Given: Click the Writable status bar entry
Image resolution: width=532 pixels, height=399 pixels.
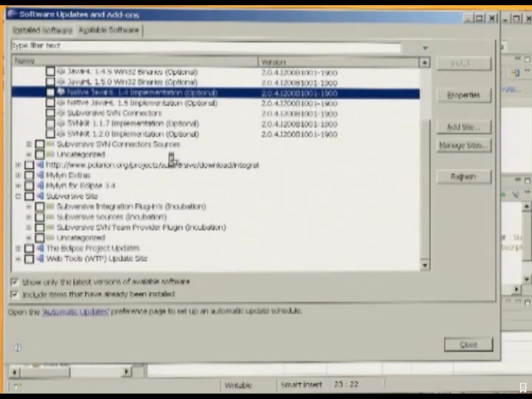Looking at the screenshot, I should 238,385.
